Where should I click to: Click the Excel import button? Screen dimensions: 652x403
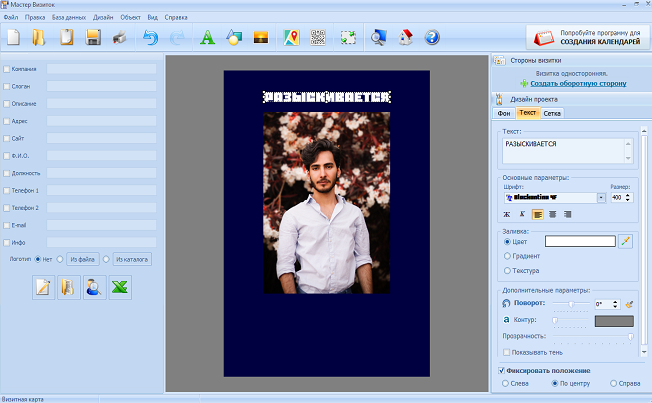click(120, 287)
